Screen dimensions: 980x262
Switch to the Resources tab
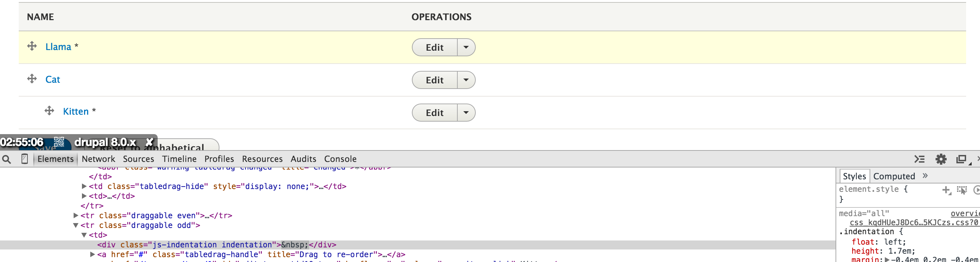click(x=262, y=159)
